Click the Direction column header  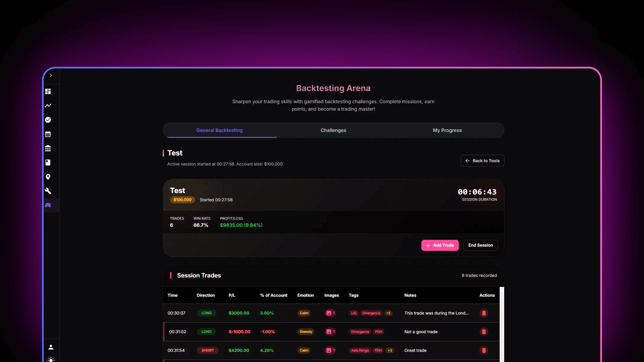[x=206, y=295]
